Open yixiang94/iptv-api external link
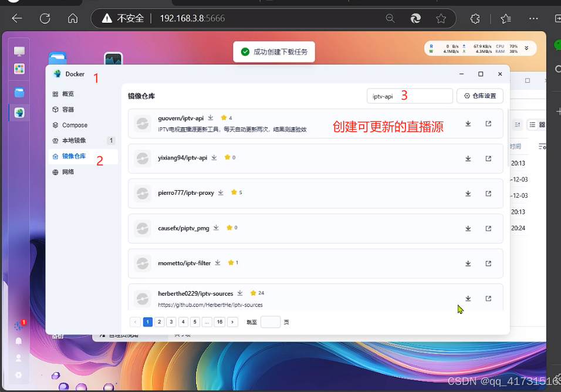This screenshot has width=561, height=392. (488, 158)
